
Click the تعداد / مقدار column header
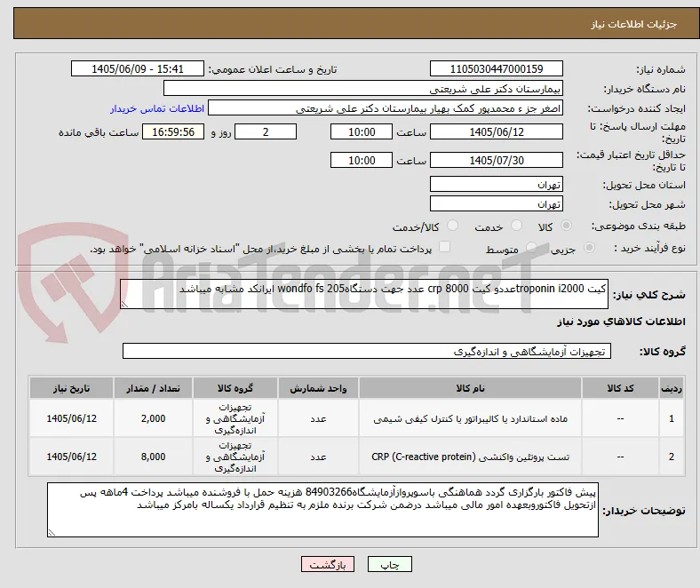coord(153,388)
